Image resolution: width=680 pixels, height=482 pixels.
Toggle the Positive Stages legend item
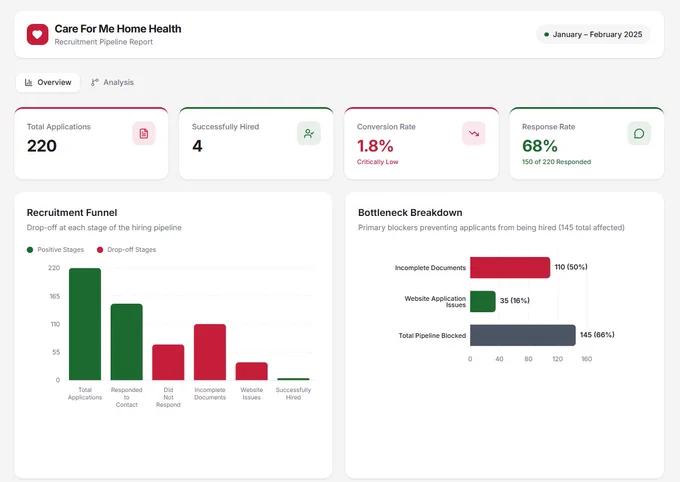pyautogui.click(x=56, y=250)
